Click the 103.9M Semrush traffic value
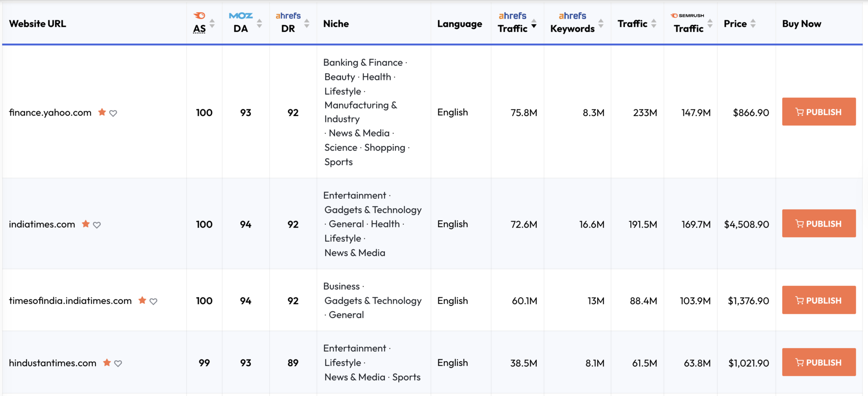This screenshot has height=396, width=868. coord(695,301)
